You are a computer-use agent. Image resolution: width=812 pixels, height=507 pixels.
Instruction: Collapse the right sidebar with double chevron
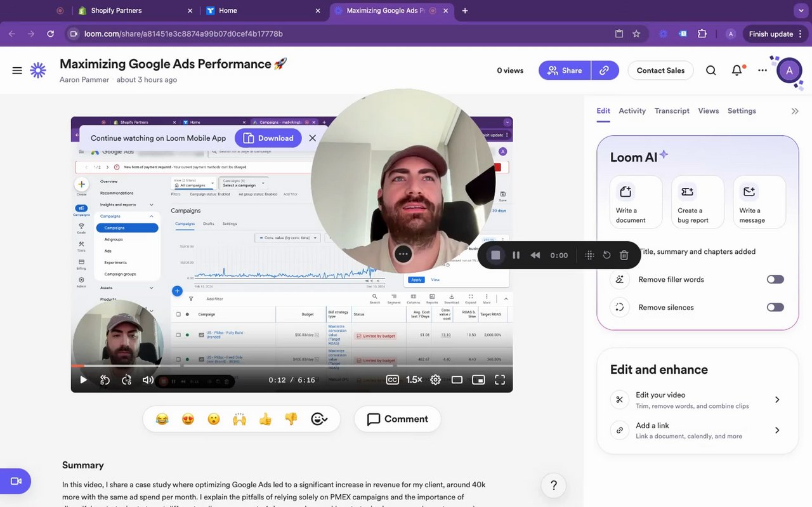[x=795, y=111]
